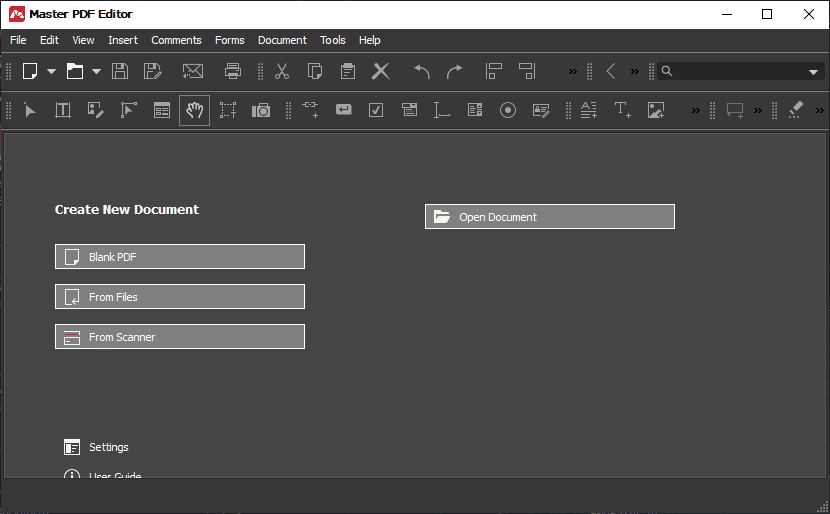Viewport: 830px width, 514px height.
Task: Open the View menu
Action: tap(83, 40)
